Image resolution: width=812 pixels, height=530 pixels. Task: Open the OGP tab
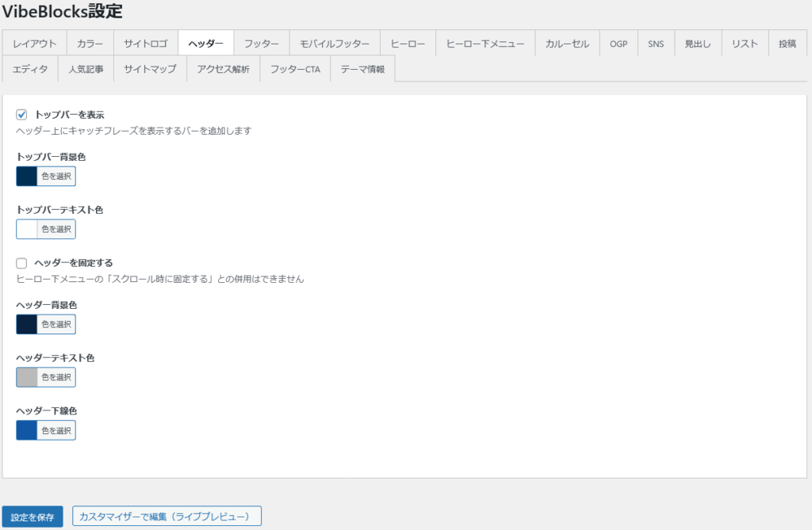(x=619, y=44)
